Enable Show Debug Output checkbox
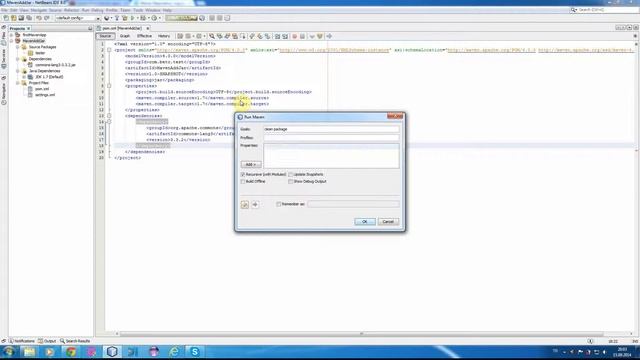 click(291, 181)
